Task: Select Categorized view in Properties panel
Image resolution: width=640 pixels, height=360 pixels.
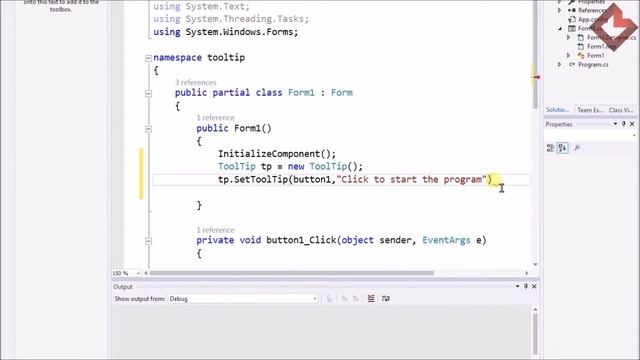Action: tap(551, 148)
